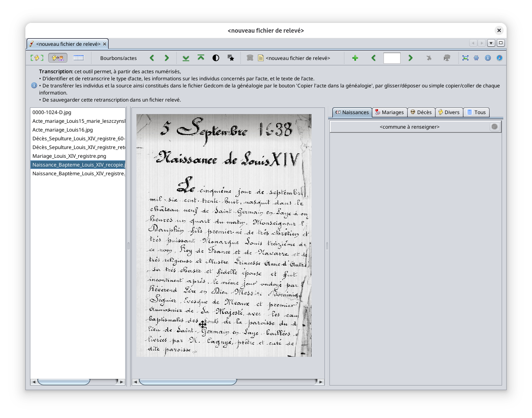Select file 0000-1024-D.jpg
This screenshot has height=418, width=532.
point(78,112)
